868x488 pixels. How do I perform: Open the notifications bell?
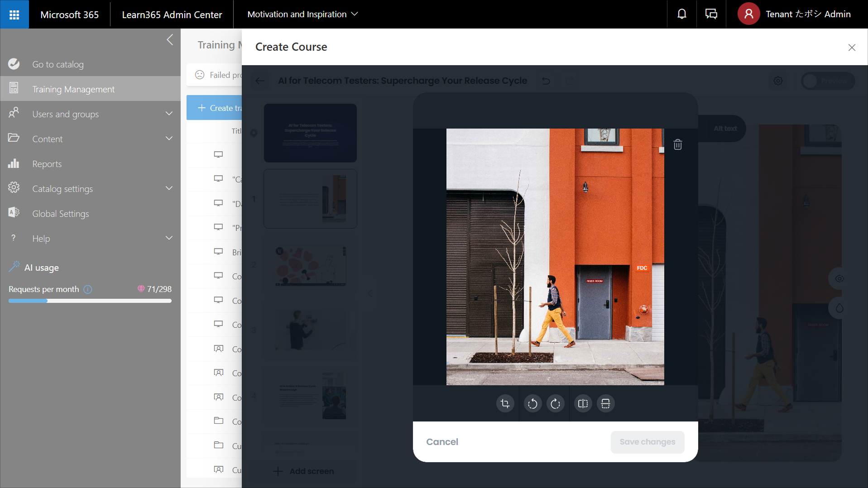click(681, 14)
